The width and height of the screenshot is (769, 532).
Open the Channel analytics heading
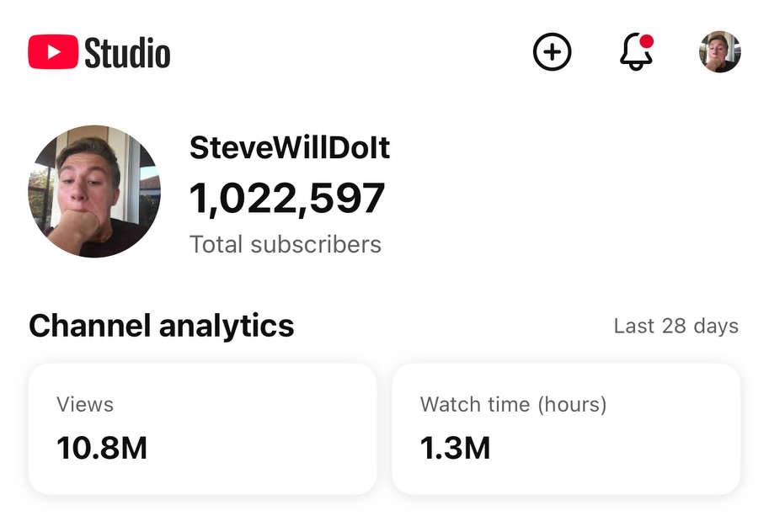click(162, 326)
